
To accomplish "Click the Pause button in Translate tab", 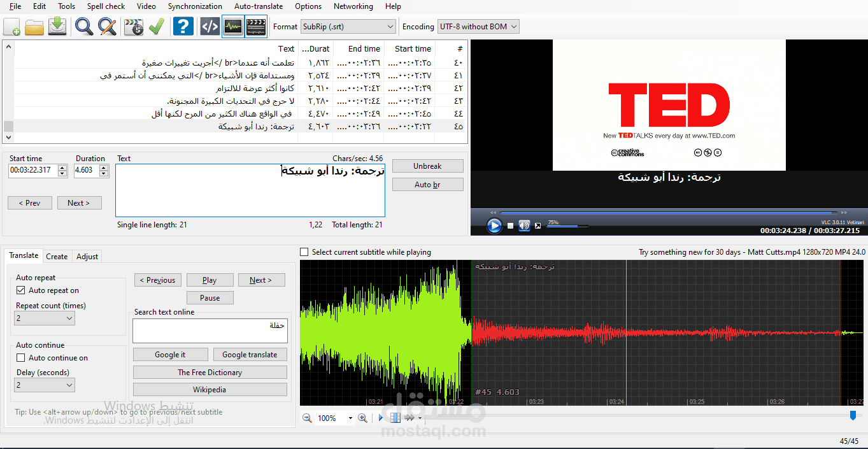I will point(210,298).
